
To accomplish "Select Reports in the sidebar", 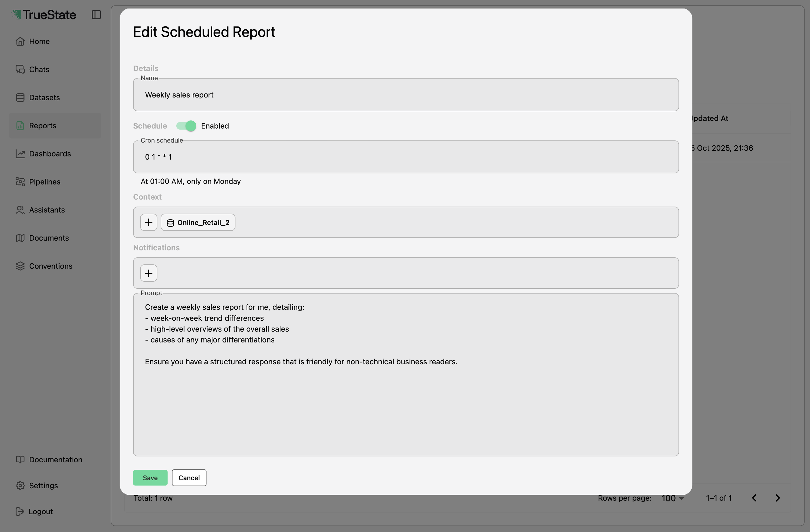I will click(x=43, y=125).
